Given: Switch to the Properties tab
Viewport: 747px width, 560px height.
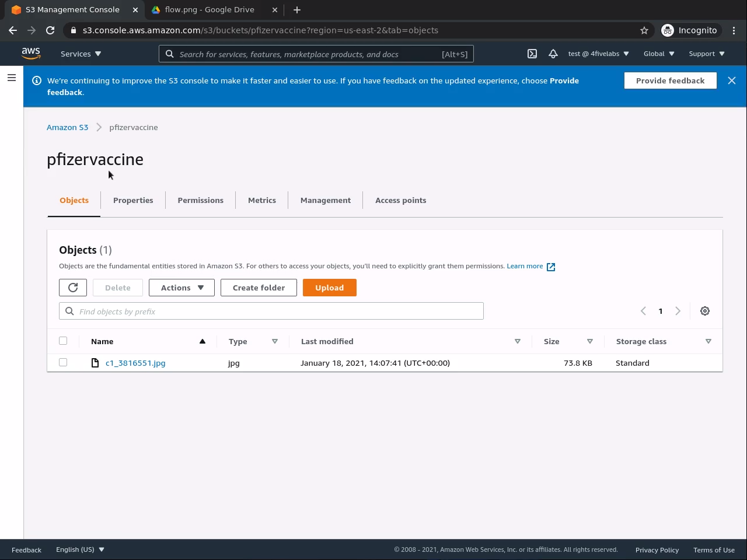Looking at the screenshot, I should point(133,200).
